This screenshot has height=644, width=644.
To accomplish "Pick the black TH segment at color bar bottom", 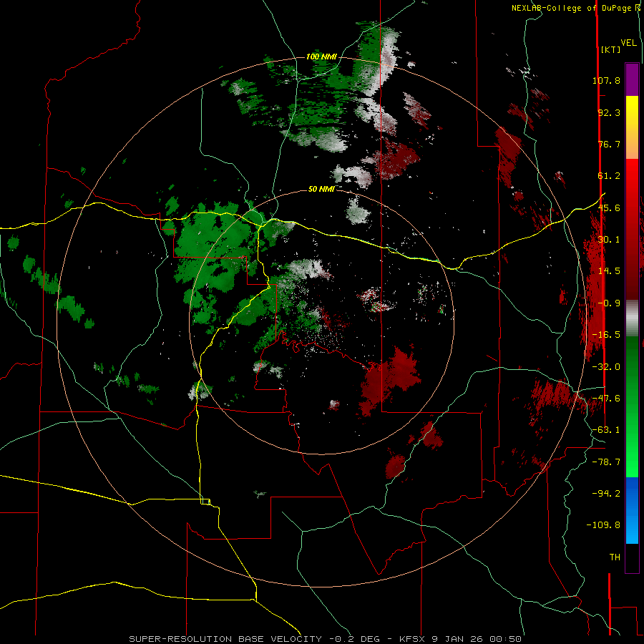I will (x=632, y=557).
